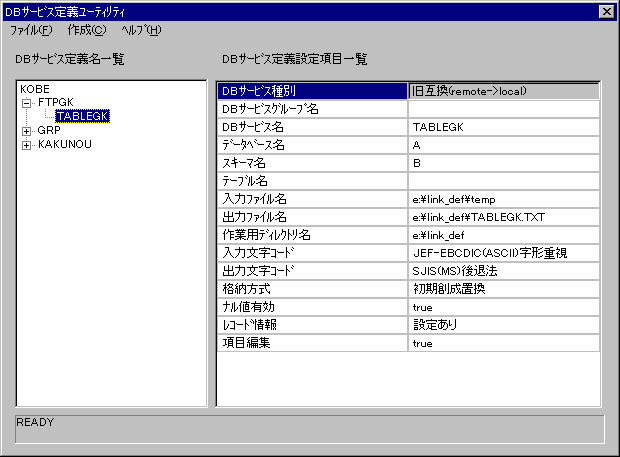The height and width of the screenshot is (457, 620).
Task: Collapse the FTPGK tree node
Action: 26,103
